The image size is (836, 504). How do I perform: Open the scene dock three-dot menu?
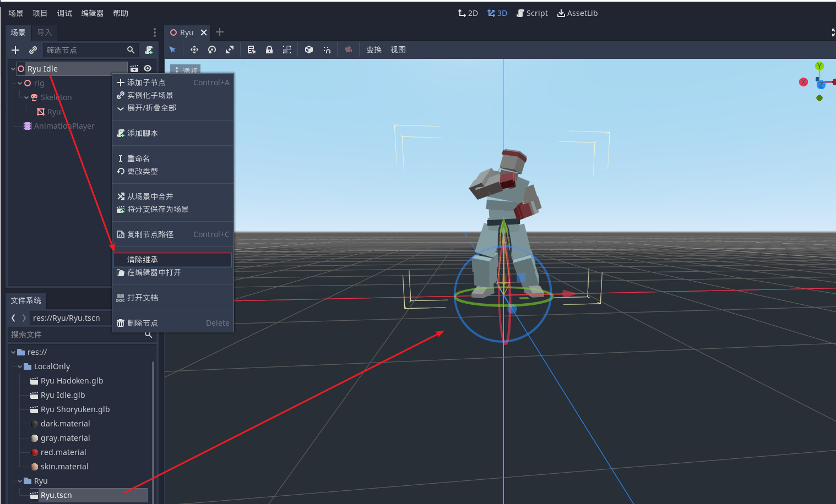point(155,32)
